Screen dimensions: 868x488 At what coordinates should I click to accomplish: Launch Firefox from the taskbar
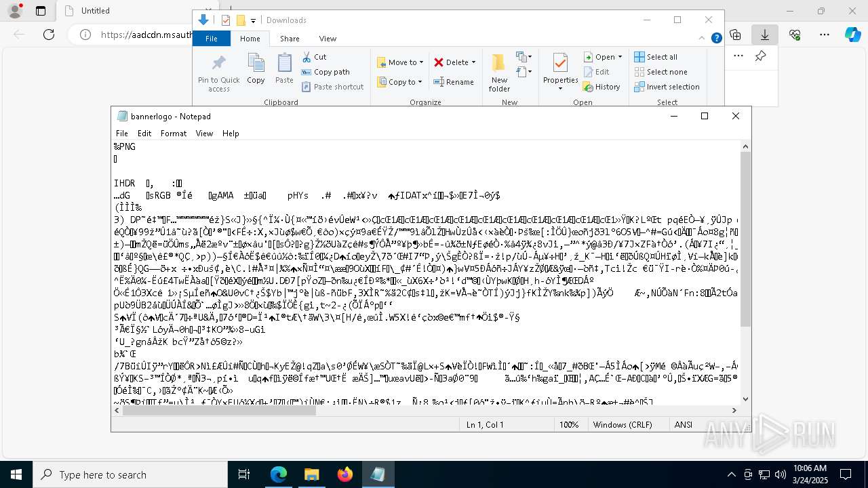coord(344,474)
